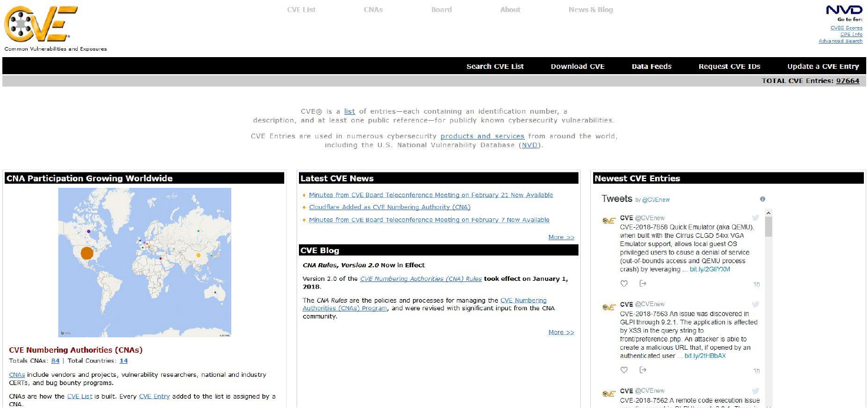
Task: Click 'More >>' under Latest CVE News
Action: point(561,237)
